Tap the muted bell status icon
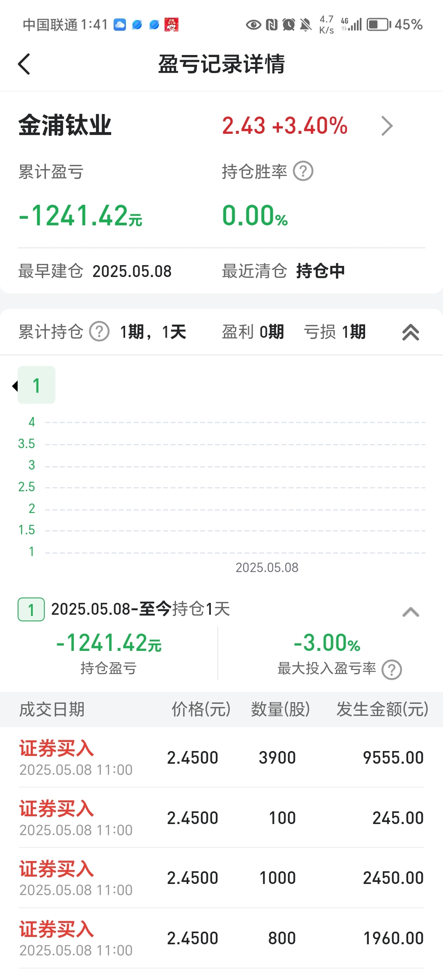443x980 pixels. point(306,25)
